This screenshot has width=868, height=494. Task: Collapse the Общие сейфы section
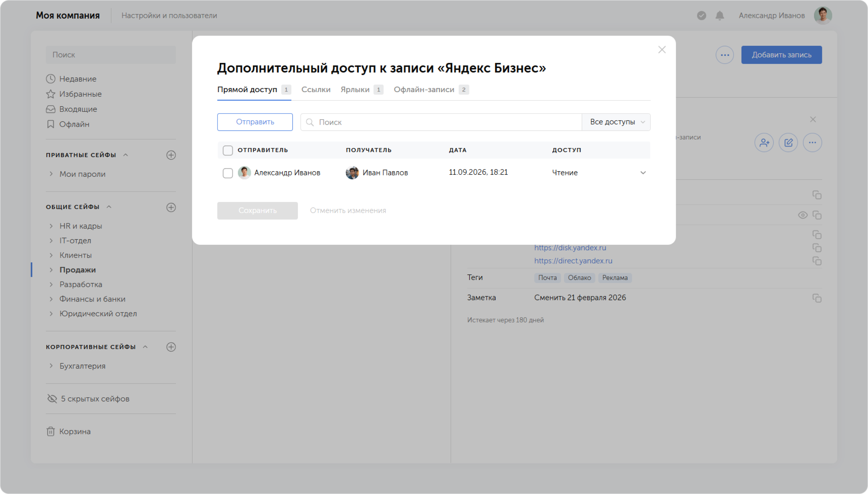[x=109, y=207]
